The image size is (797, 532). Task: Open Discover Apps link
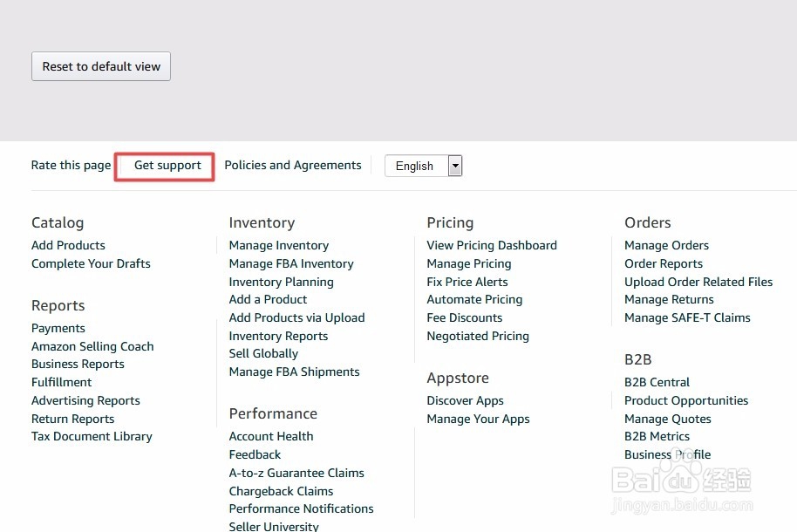click(x=465, y=401)
